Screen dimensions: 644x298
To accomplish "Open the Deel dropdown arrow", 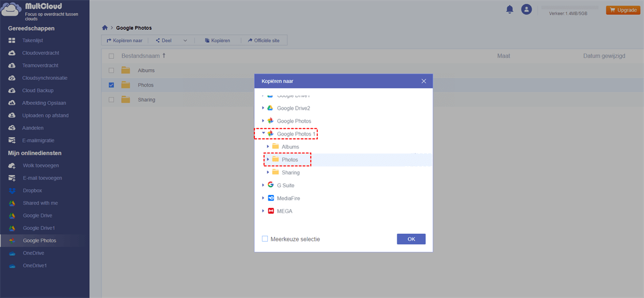I will tap(185, 40).
